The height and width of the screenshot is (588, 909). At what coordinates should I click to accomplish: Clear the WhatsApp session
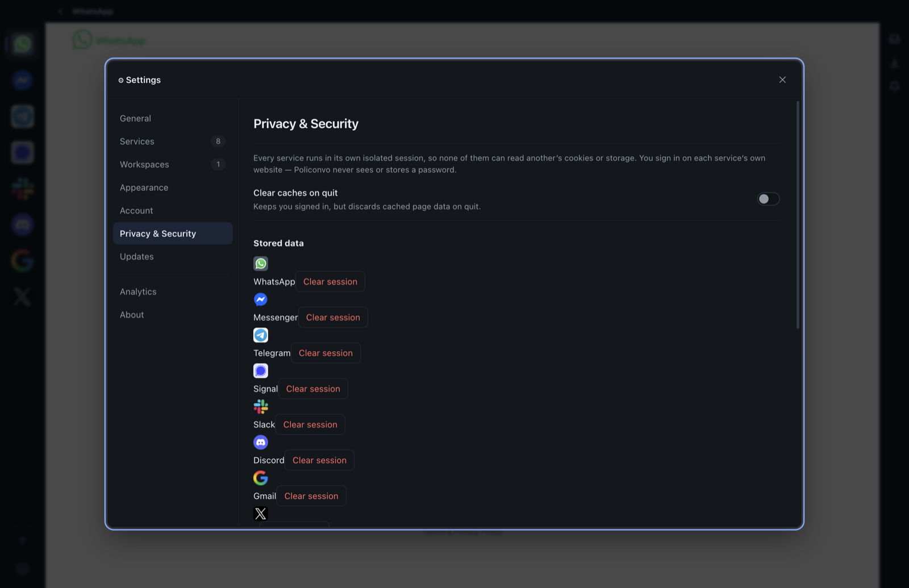click(330, 282)
